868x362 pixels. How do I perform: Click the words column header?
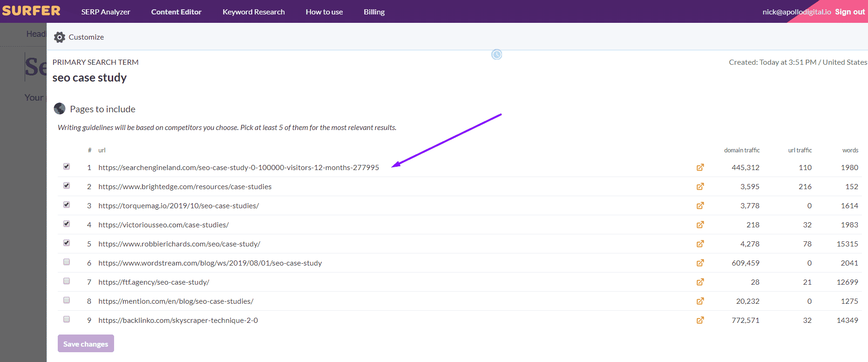(850, 150)
